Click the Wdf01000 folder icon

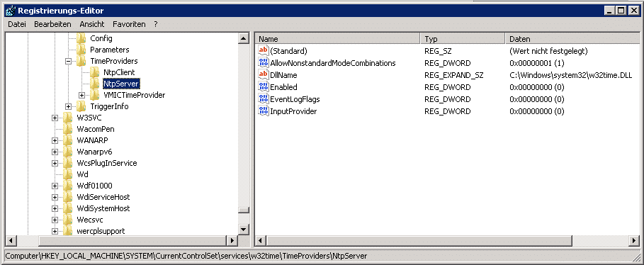68,186
